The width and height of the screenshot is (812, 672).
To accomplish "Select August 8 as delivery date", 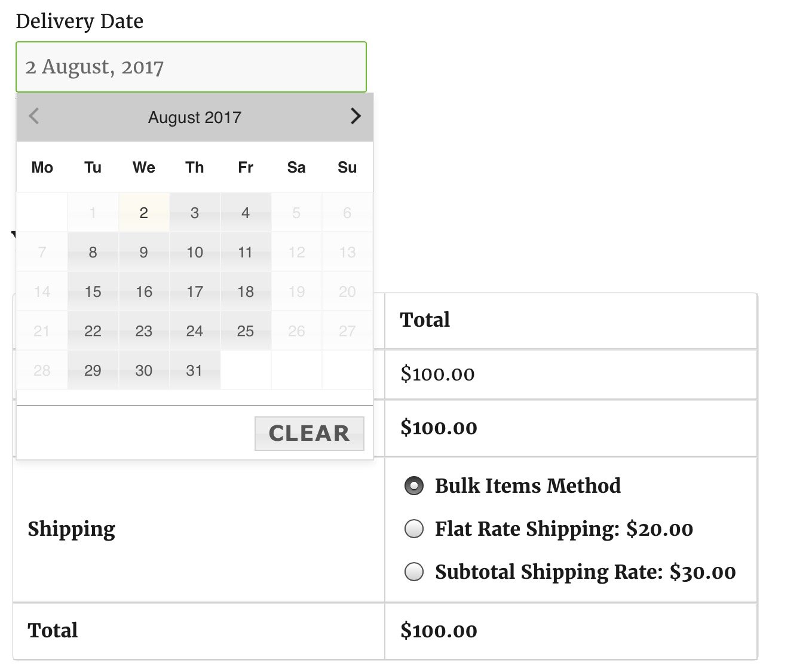I will (x=93, y=252).
